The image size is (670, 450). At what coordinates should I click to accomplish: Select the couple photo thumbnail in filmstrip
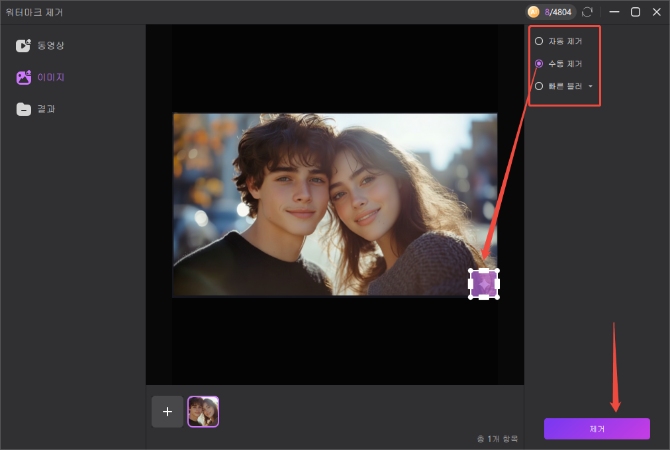point(203,411)
